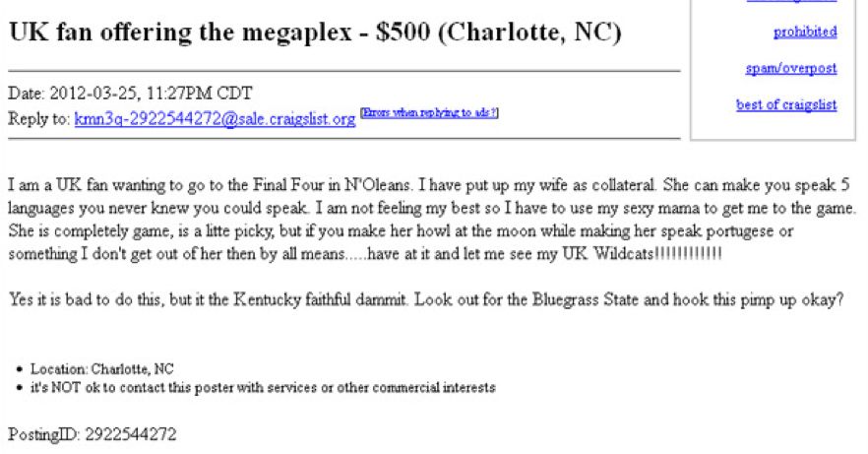
Task: Click the 'Yes it is bad to do this' paragraph
Action: click(426, 300)
